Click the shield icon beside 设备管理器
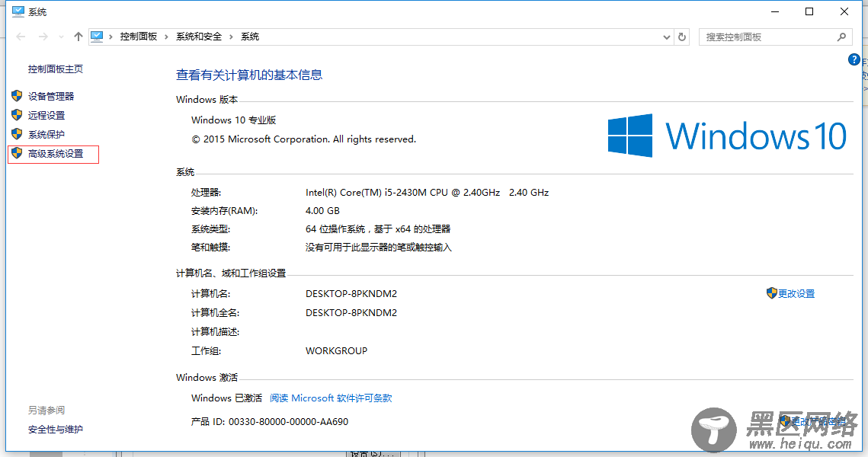The height and width of the screenshot is (457, 868). pos(18,96)
